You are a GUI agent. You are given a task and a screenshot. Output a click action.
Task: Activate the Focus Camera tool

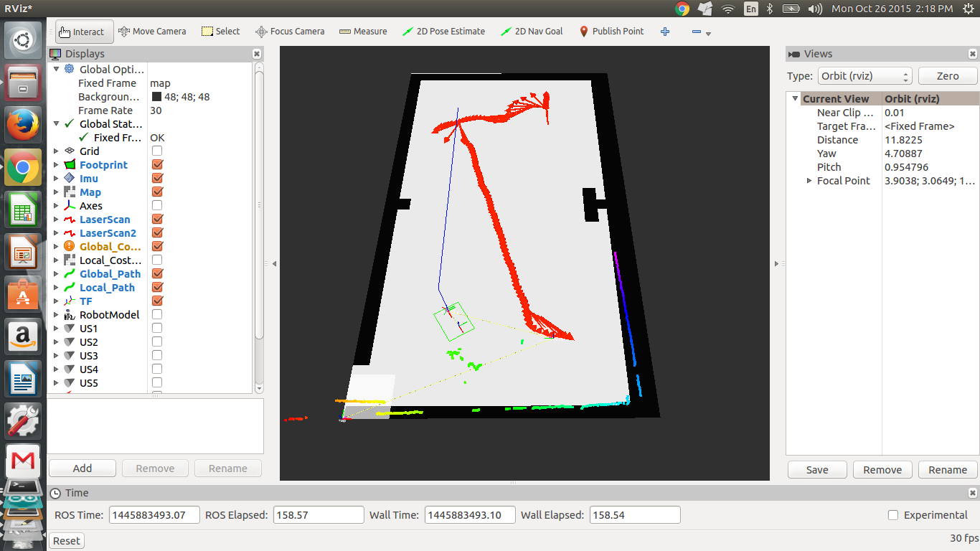[290, 32]
